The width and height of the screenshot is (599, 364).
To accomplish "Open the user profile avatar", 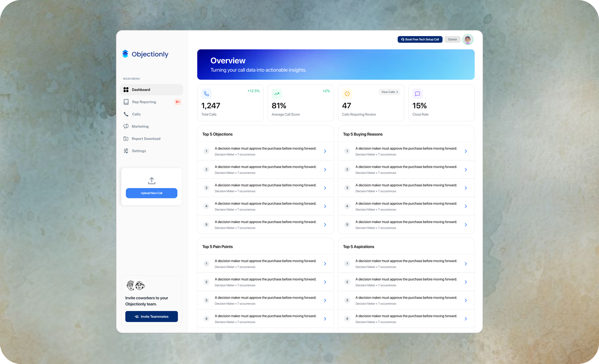I will (468, 39).
